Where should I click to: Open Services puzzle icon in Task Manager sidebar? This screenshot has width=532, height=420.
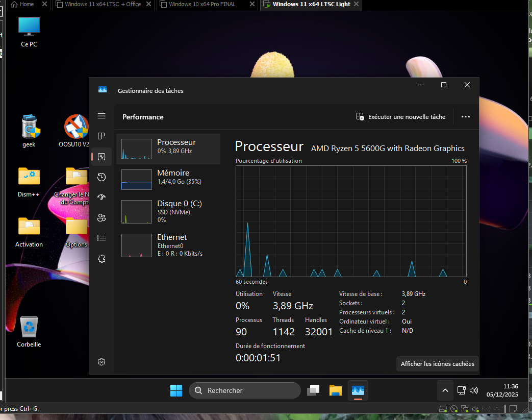tap(102, 259)
